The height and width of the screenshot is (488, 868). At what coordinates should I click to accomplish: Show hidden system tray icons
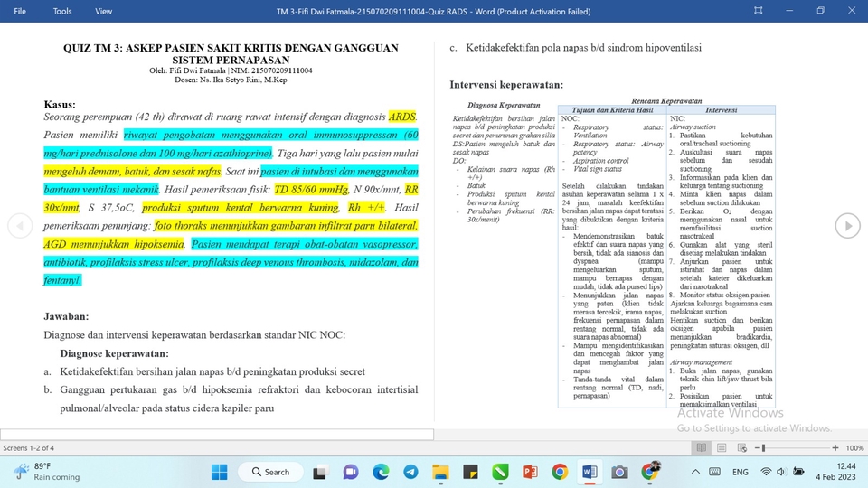[x=695, y=472]
